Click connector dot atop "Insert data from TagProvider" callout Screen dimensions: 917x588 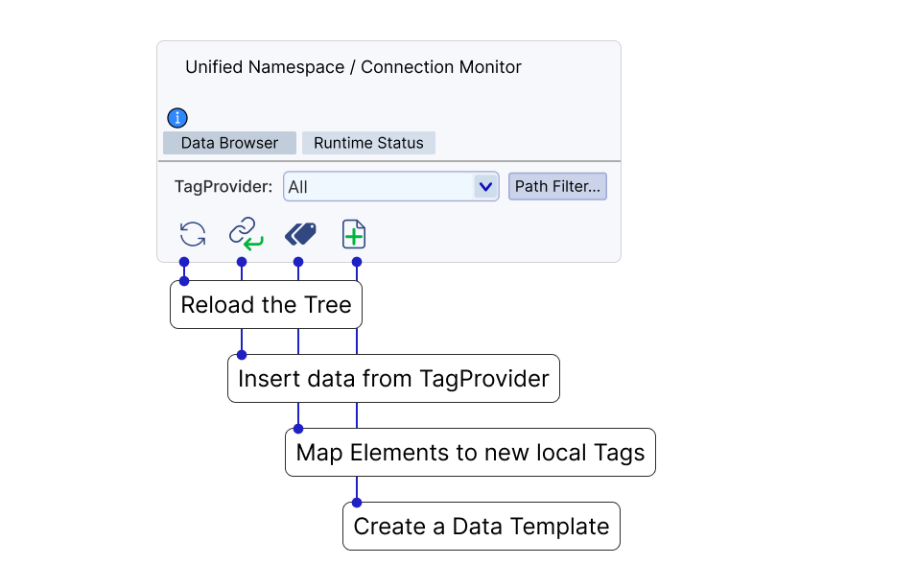point(242,355)
